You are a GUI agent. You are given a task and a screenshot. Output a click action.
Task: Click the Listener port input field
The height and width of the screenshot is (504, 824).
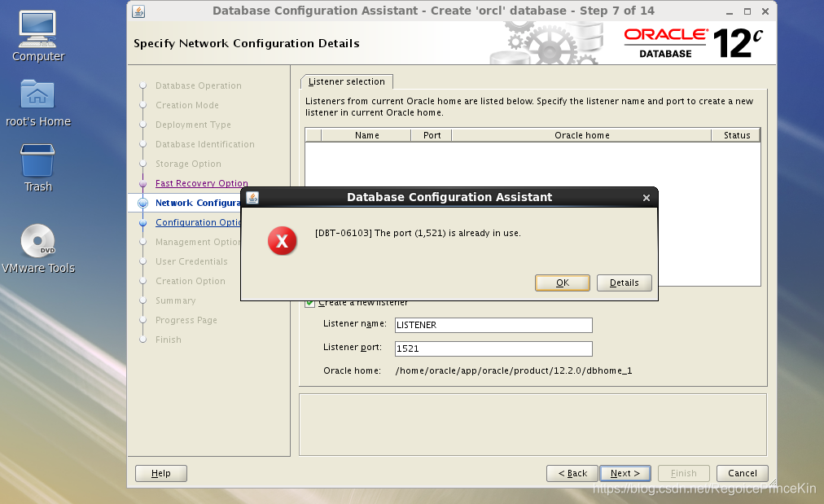tap(493, 348)
